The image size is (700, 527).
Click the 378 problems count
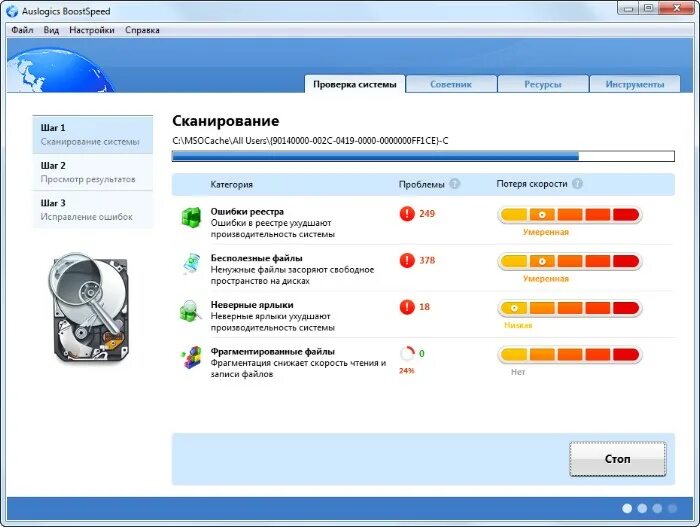tap(427, 260)
